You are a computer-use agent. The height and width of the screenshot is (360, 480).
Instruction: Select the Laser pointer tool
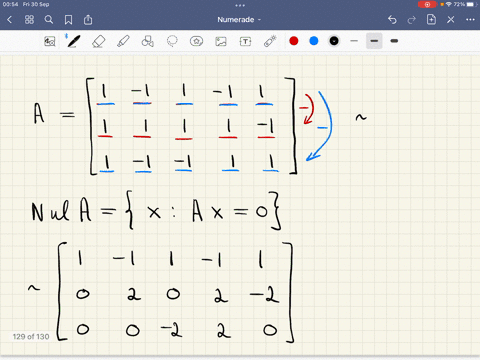click(270, 41)
